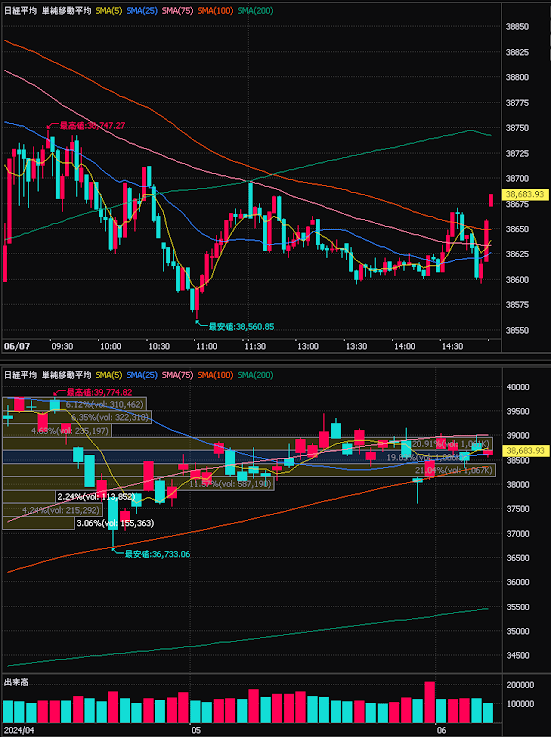Click the 最高値:39,774.82 high marker

pos(99,392)
